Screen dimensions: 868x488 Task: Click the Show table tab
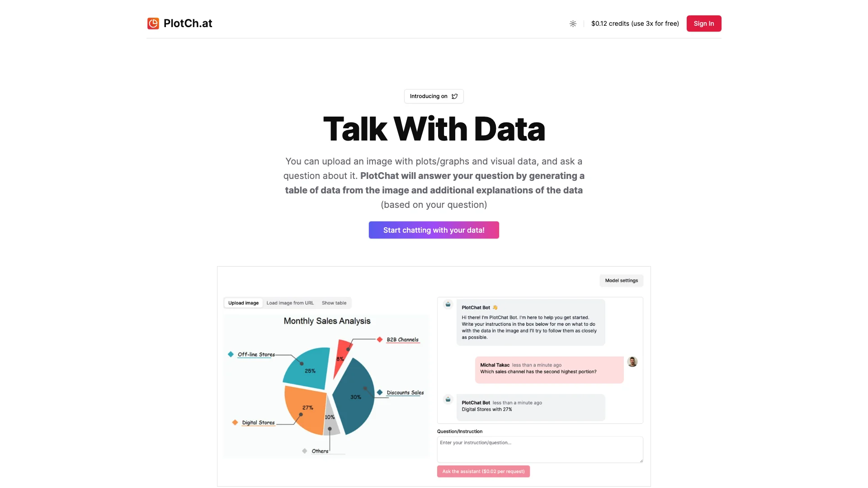[334, 303]
